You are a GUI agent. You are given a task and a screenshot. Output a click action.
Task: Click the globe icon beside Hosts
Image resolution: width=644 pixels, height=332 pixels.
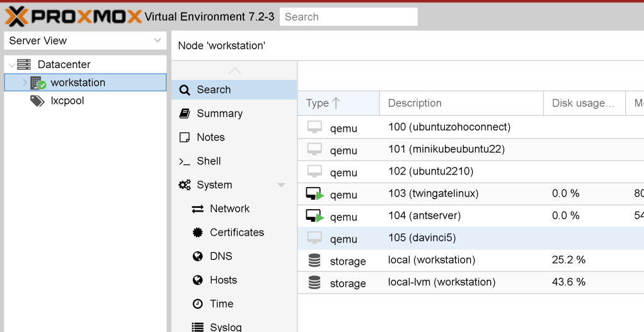198,280
